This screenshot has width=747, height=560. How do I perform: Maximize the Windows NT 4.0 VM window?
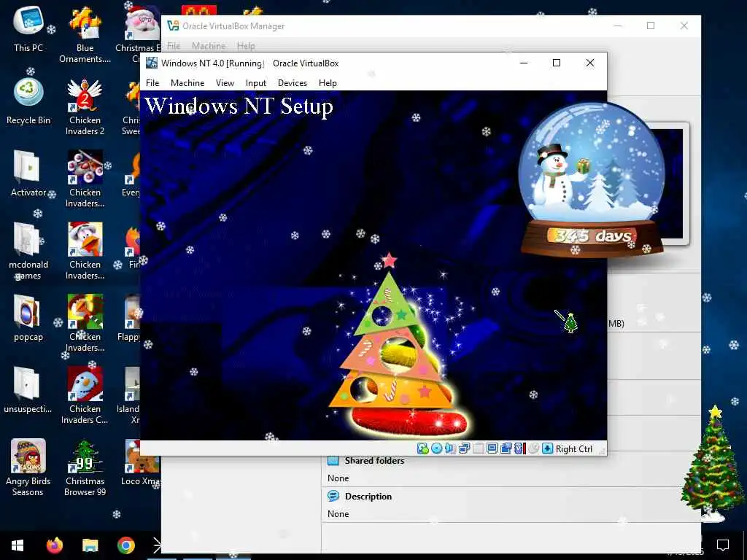pyautogui.click(x=556, y=63)
